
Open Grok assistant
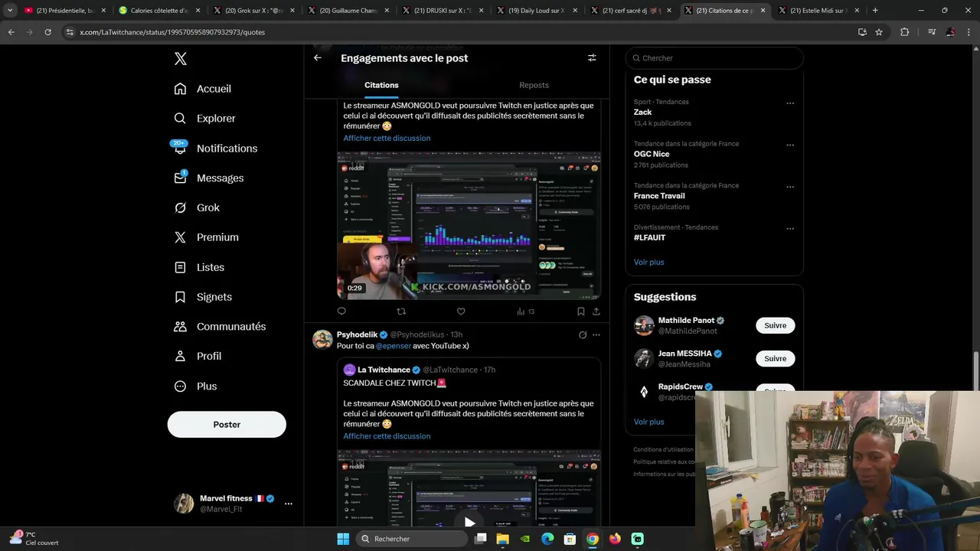197,208
